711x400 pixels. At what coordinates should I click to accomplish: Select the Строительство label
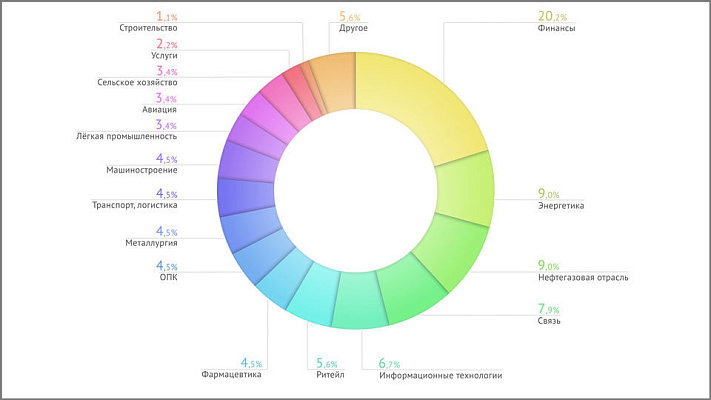[x=154, y=29]
